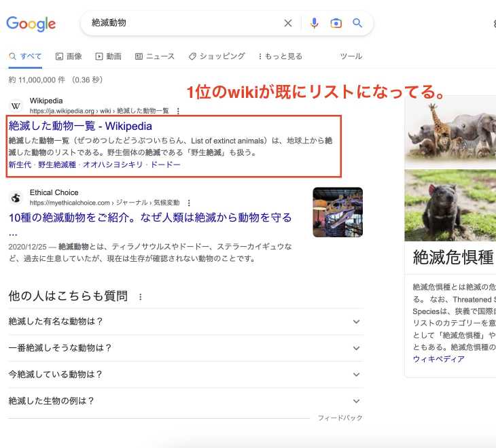Open the 絶滅した動物一覧 - Wikipedia result
The width and height of the screenshot is (496, 448).
[x=80, y=126]
